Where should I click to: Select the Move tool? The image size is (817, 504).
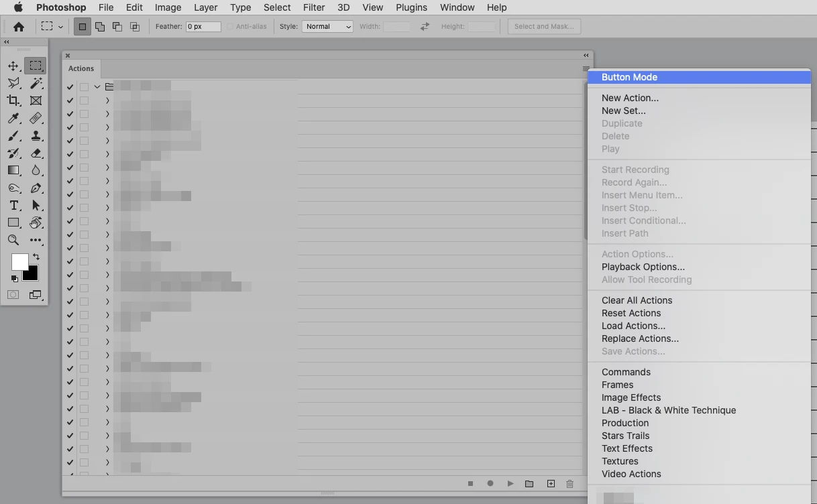pyautogui.click(x=13, y=66)
